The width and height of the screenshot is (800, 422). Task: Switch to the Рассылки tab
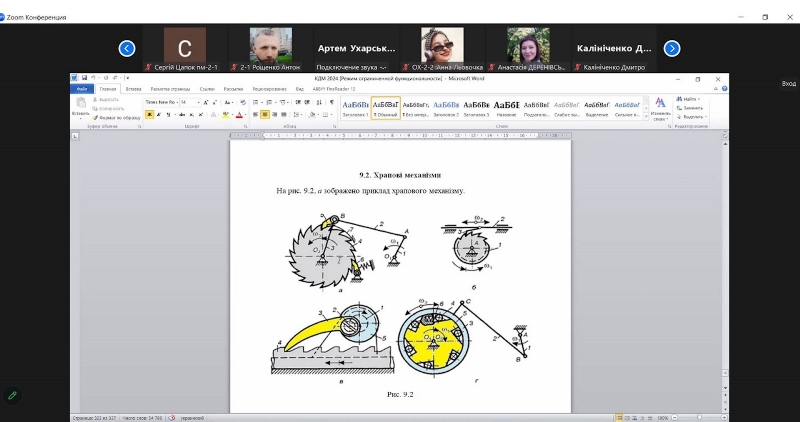(x=233, y=89)
